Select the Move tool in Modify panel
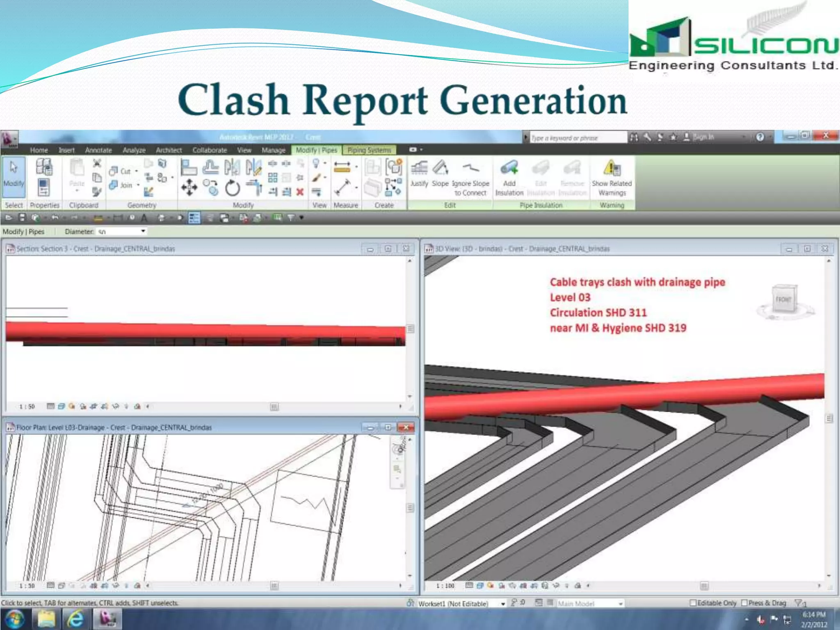 pyautogui.click(x=189, y=188)
